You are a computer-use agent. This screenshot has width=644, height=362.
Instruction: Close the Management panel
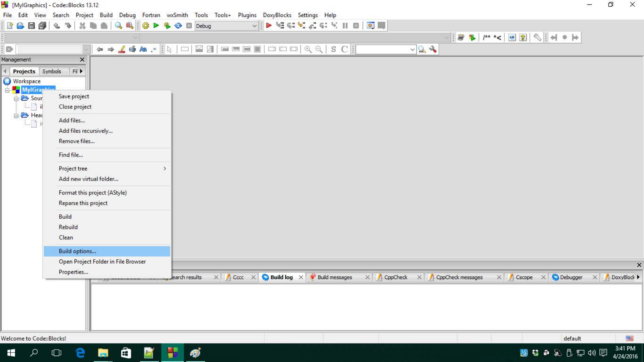click(82, 60)
